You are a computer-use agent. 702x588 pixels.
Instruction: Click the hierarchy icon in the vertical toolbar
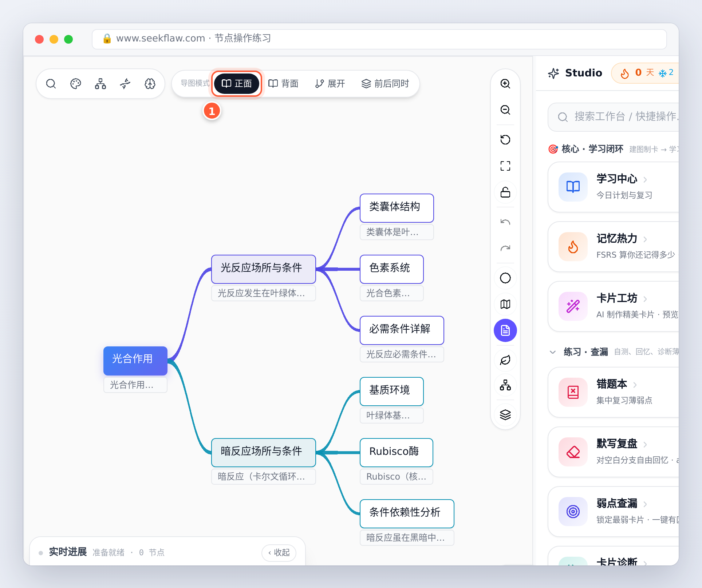click(505, 385)
